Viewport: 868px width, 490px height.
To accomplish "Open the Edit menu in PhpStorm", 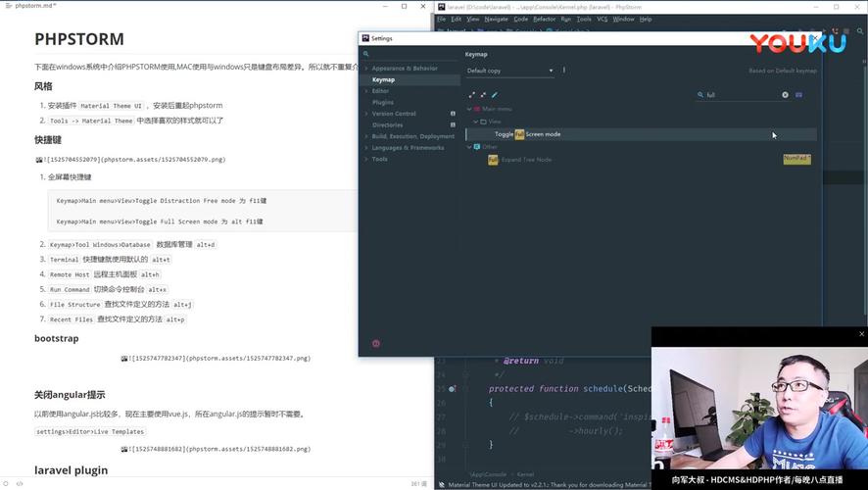I will point(457,19).
